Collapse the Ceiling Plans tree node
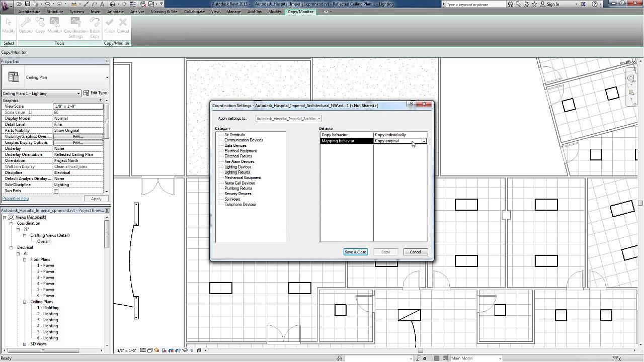644x362 pixels. point(24,301)
